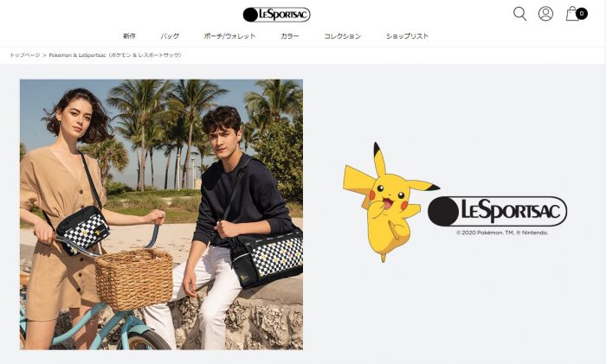Click the cart item count badge
The height and width of the screenshot is (364, 606).
point(581,14)
